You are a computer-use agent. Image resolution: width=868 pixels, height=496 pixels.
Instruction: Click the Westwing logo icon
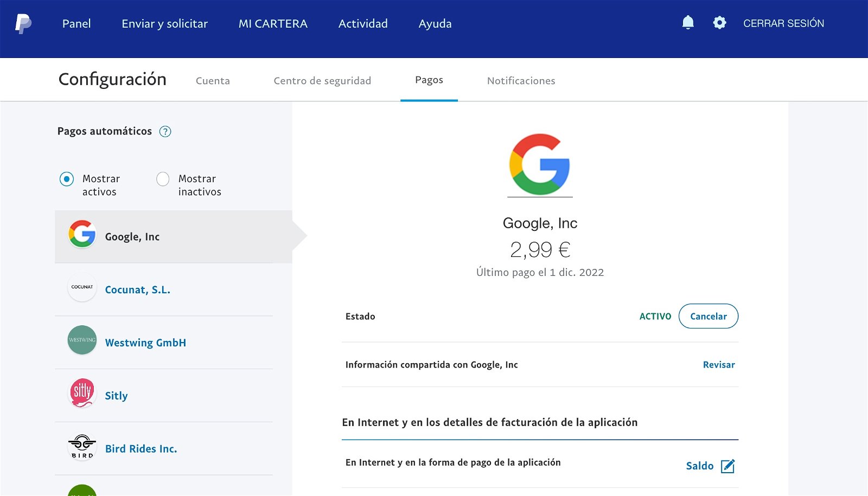click(x=82, y=340)
